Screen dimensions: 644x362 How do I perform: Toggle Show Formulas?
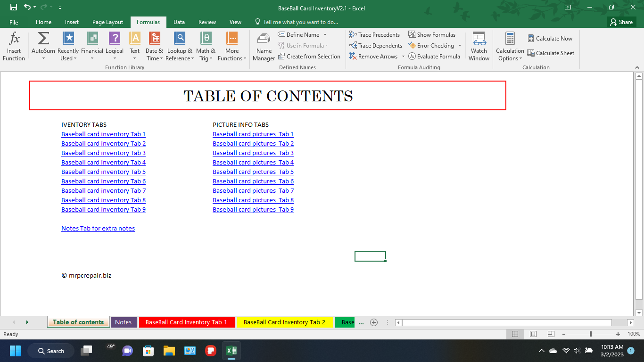click(x=432, y=35)
